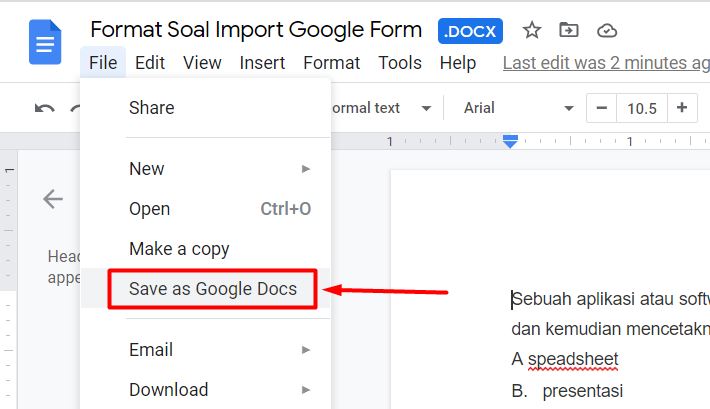Open the Format menu

(331, 63)
